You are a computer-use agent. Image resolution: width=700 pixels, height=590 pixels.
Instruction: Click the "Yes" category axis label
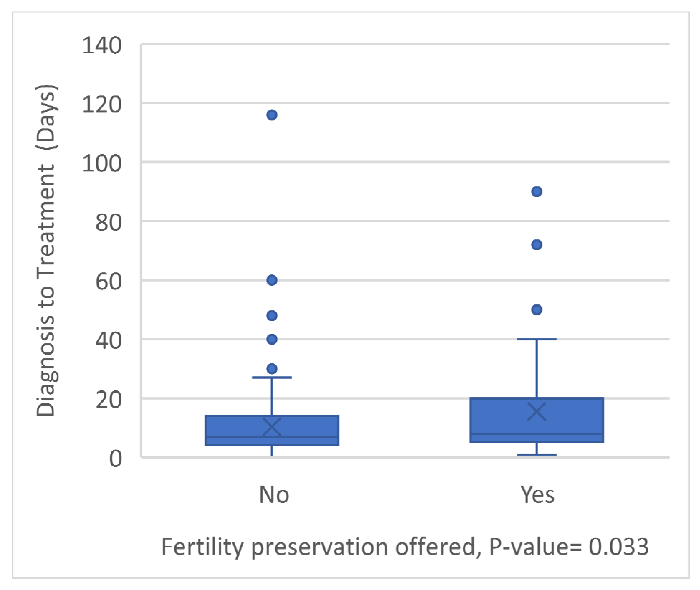[x=537, y=495]
